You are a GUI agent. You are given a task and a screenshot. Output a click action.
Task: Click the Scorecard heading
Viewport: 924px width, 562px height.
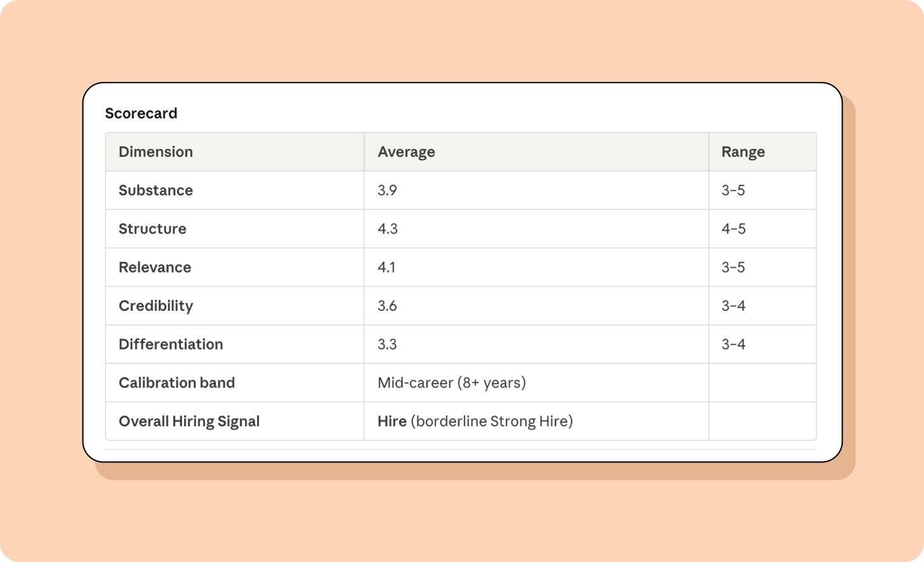(141, 114)
